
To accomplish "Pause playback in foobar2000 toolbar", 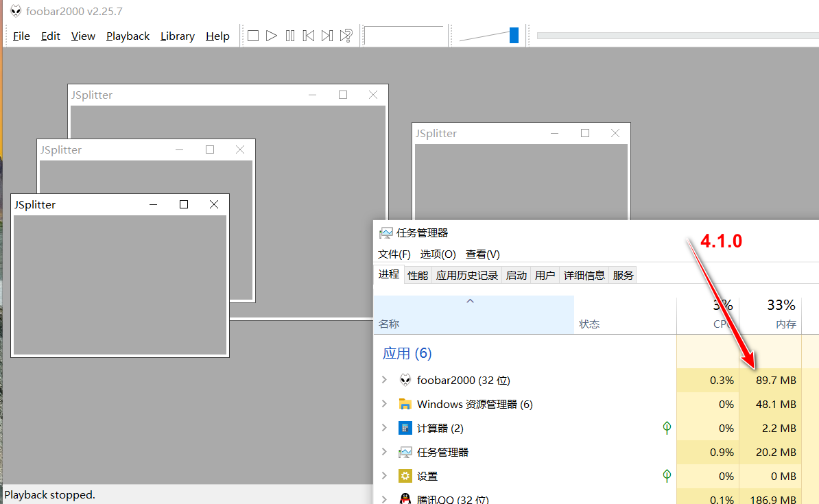I will (290, 36).
